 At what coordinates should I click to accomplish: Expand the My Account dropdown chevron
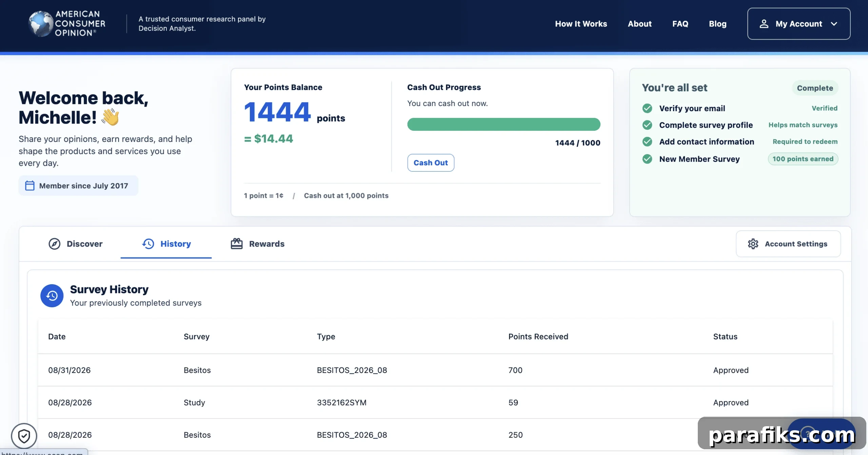[834, 24]
